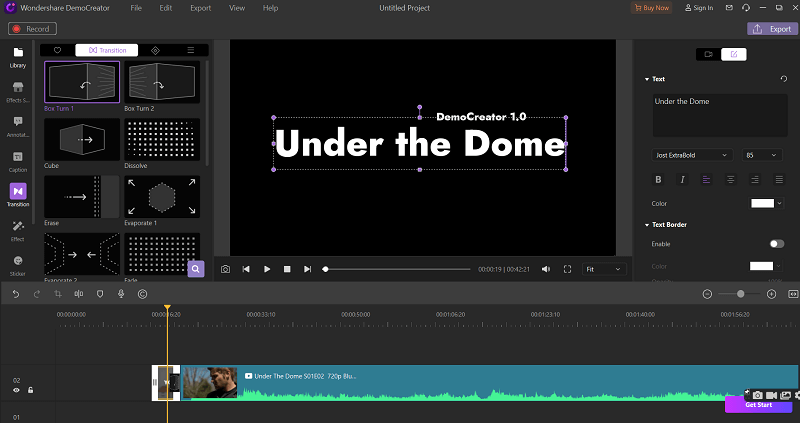The image size is (800, 423).
Task: Click Buy Now
Action: point(652,8)
